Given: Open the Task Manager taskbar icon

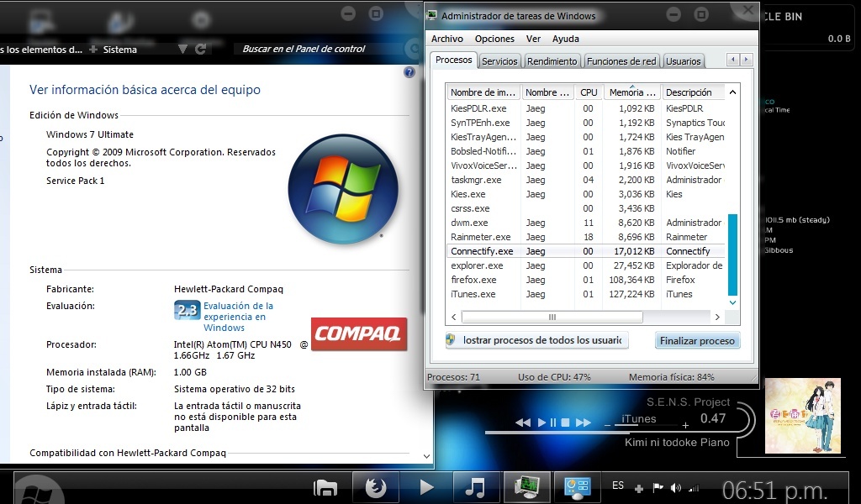Looking at the screenshot, I should [528, 486].
